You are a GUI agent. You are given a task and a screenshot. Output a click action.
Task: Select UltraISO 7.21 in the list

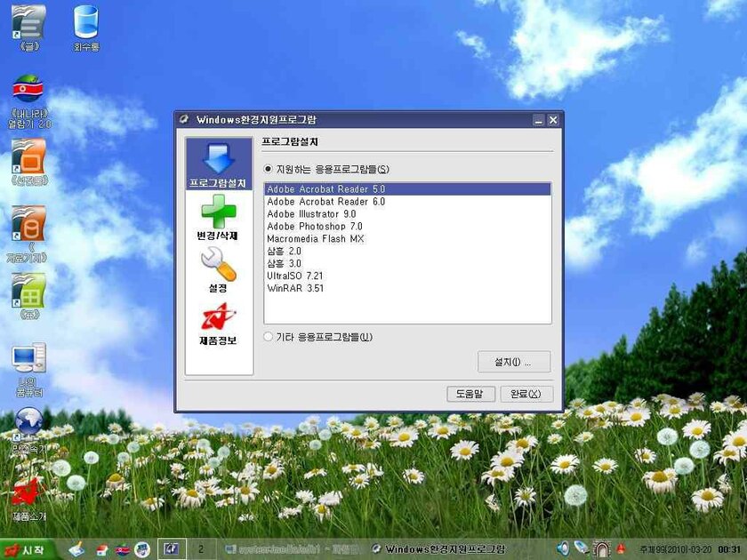408,276
